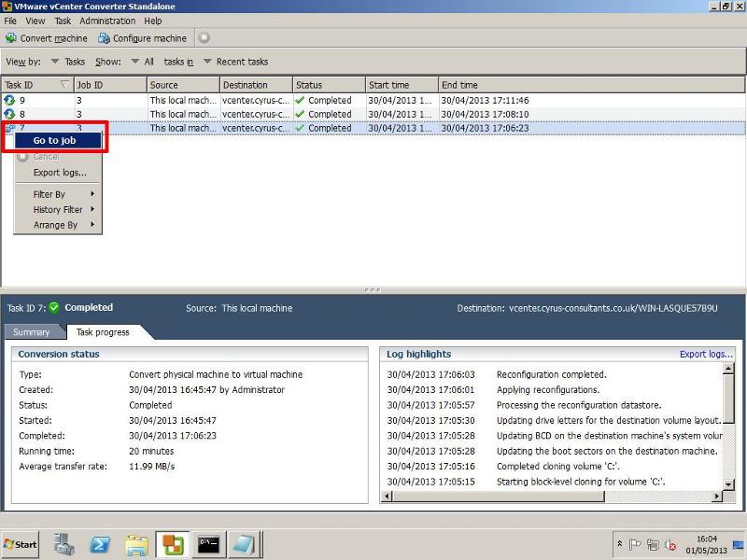The width and height of the screenshot is (747, 560).
Task: Click the green Completed check in the 17:08:10 row
Action: tap(300, 114)
